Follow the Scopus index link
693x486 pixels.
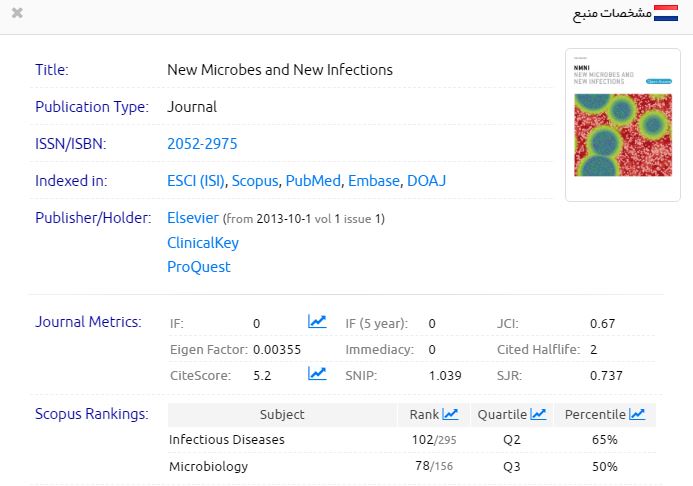254,181
